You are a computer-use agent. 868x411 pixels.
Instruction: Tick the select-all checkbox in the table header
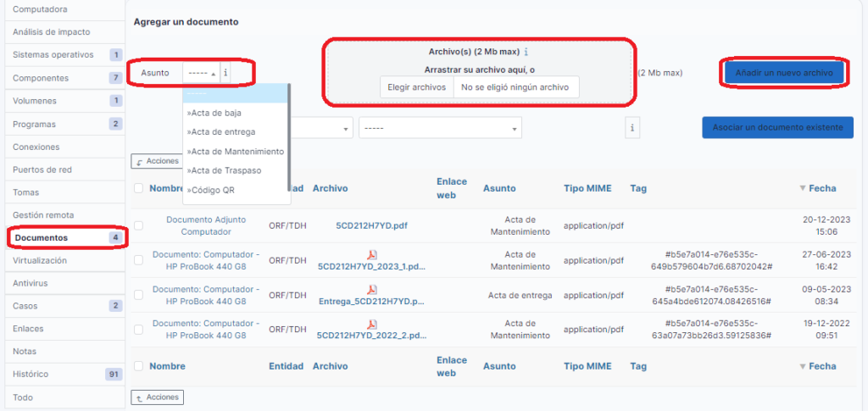(138, 188)
